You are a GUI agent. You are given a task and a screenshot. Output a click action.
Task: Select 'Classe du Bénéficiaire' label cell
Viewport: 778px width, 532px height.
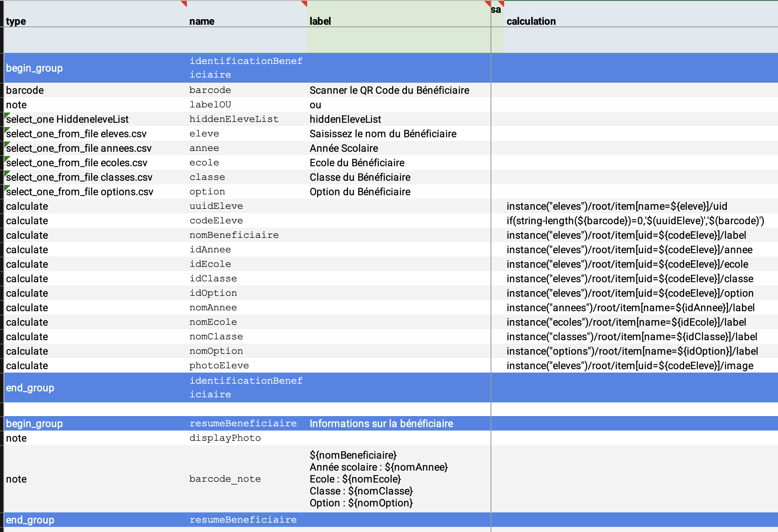click(399, 177)
